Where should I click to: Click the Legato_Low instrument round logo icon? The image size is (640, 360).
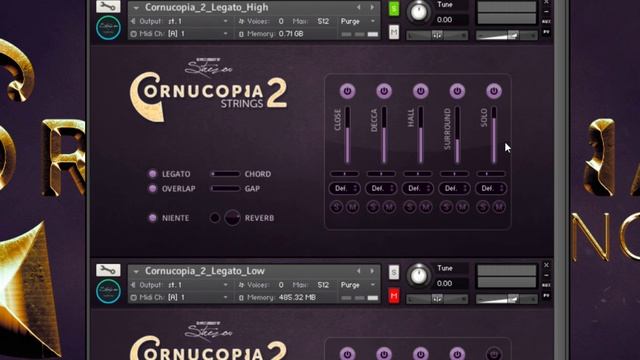(x=109, y=291)
